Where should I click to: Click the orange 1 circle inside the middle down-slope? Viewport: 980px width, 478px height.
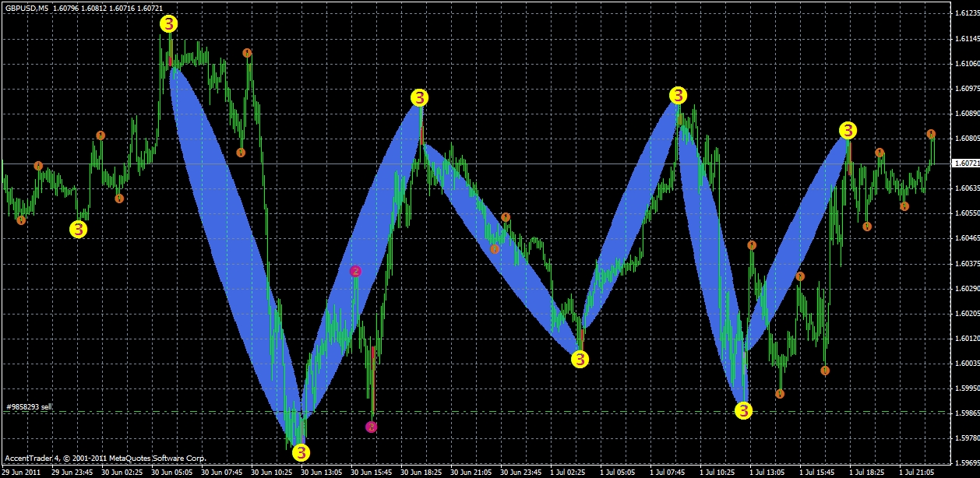pyautogui.click(x=496, y=248)
